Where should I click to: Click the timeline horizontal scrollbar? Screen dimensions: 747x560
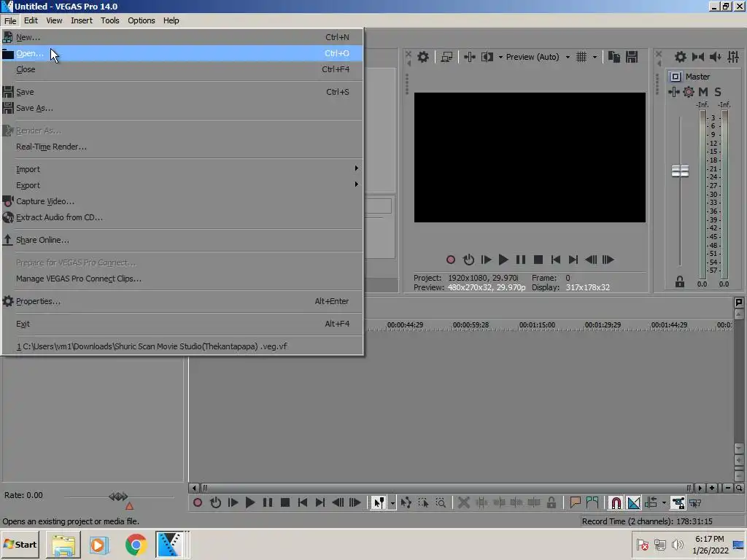tap(446, 488)
